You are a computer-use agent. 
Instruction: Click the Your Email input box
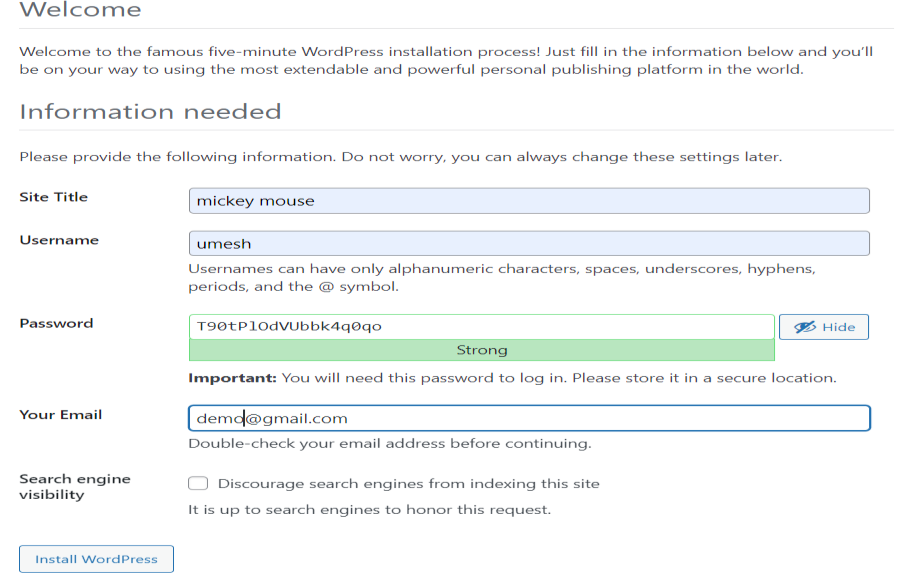(528, 418)
